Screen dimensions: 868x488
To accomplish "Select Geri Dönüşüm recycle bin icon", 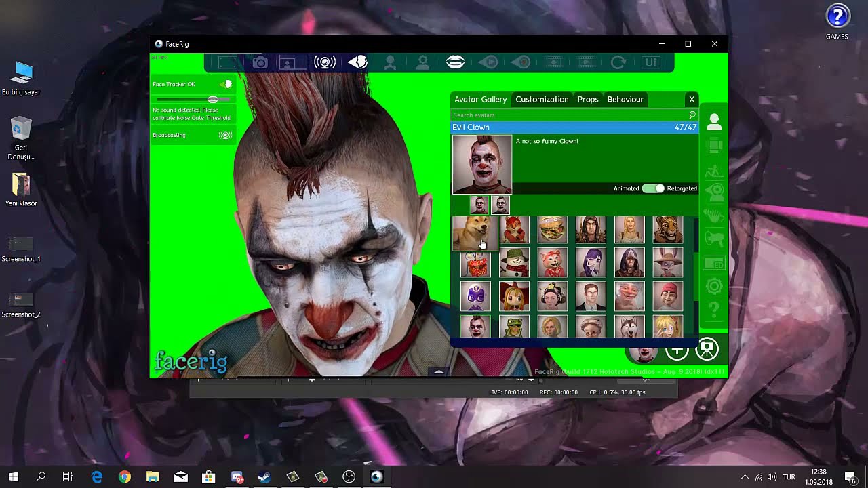I will pos(21,139).
